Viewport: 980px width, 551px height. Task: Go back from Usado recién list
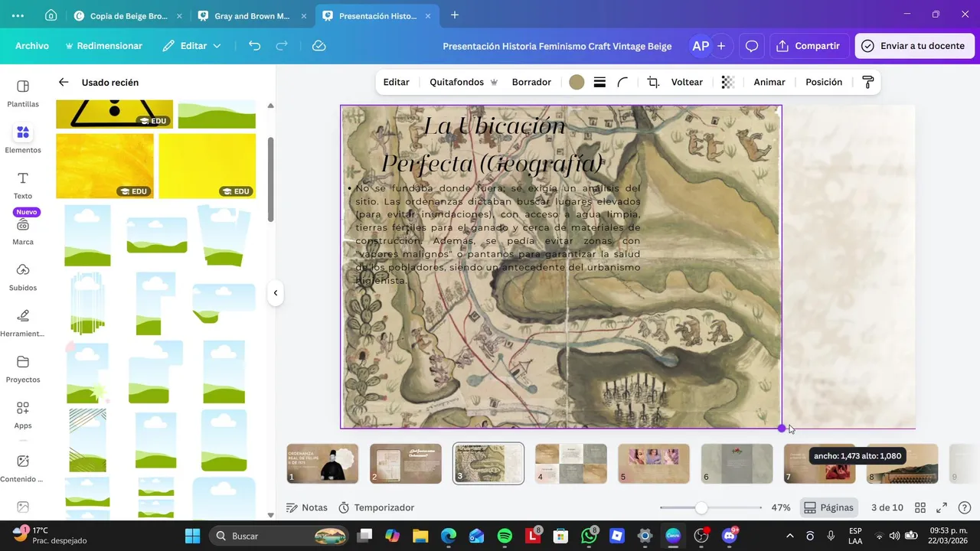click(x=64, y=82)
